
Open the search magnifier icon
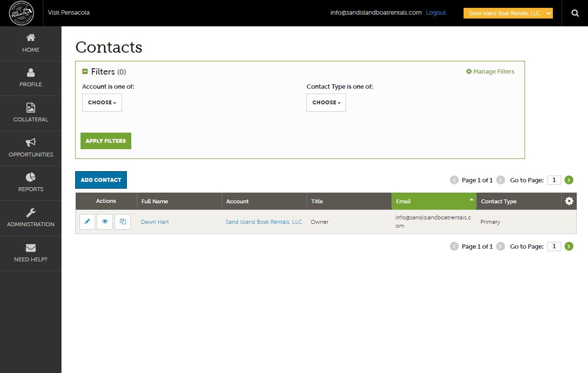coord(575,13)
